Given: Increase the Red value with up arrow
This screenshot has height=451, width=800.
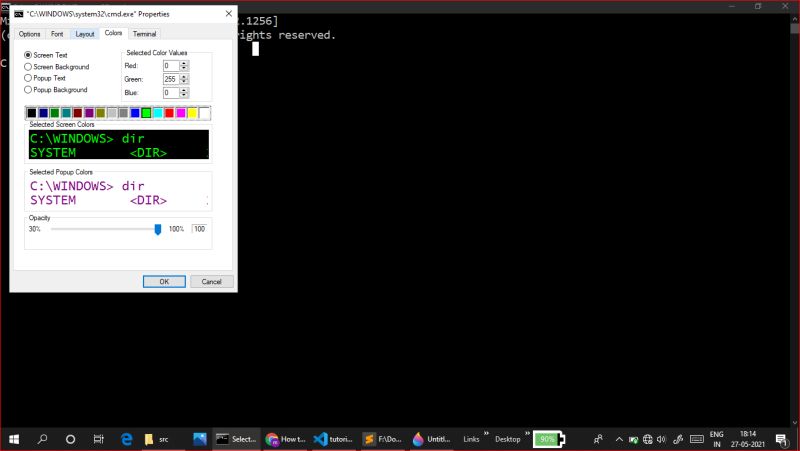Looking at the screenshot, I should (184, 63).
